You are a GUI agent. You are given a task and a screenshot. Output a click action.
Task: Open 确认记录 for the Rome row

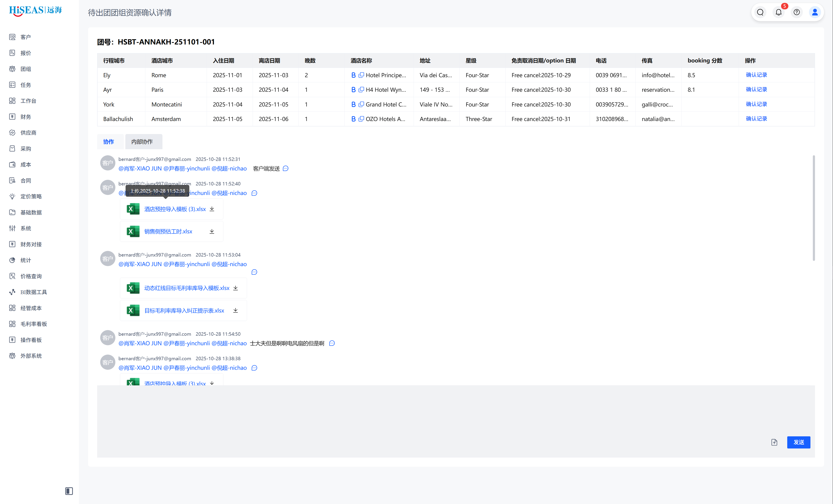pos(756,75)
